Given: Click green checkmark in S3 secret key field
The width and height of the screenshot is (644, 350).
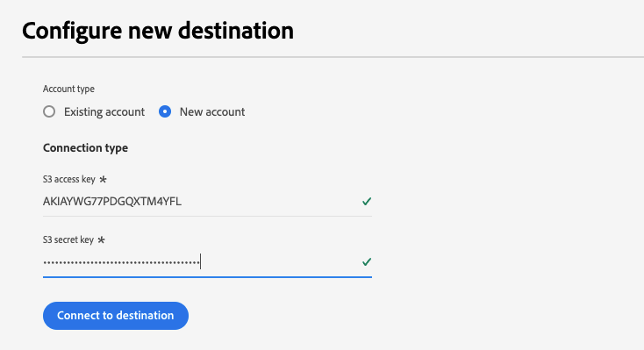Looking at the screenshot, I should coord(367,261).
